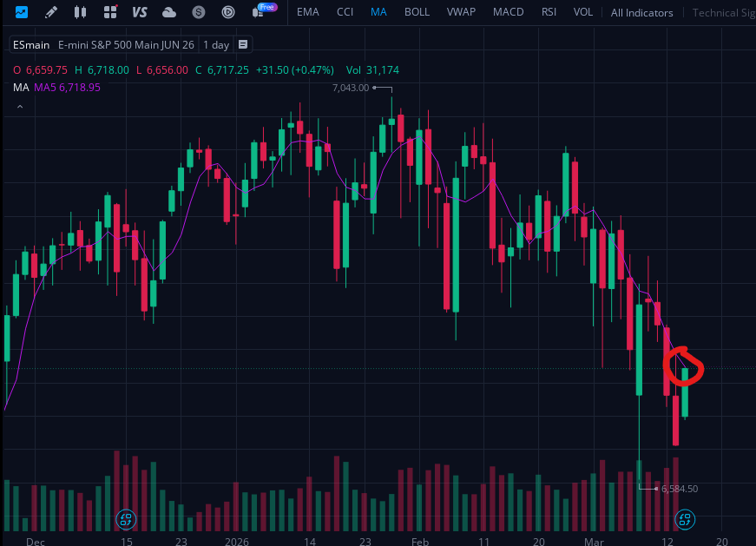Screen dimensions: 756x546
Task: Click the circular play replay icon
Action: pyautogui.click(x=228, y=12)
